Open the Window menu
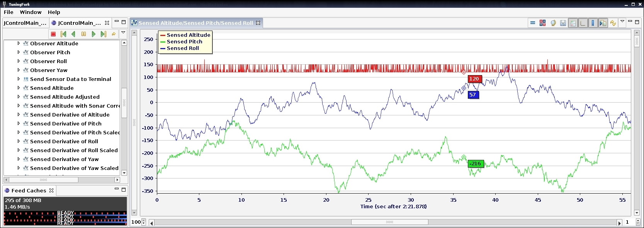This screenshot has height=228, width=644. [31, 12]
